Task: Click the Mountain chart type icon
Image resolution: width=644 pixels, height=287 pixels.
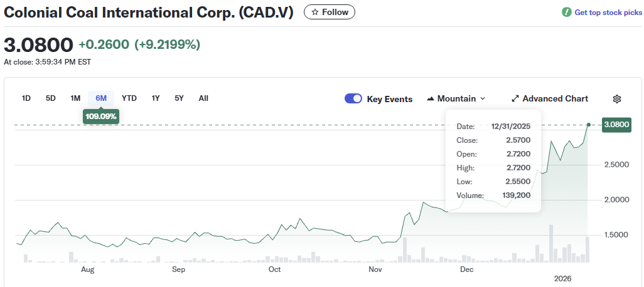Action: pyautogui.click(x=431, y=99)
